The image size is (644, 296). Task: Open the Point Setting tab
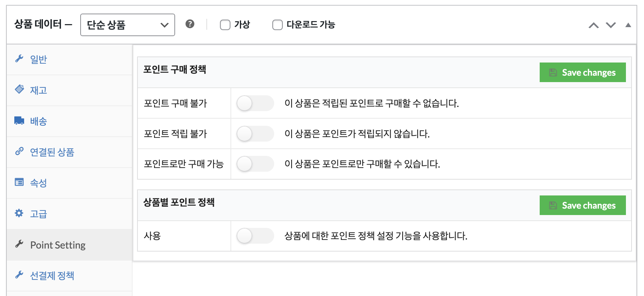(58, 245)
